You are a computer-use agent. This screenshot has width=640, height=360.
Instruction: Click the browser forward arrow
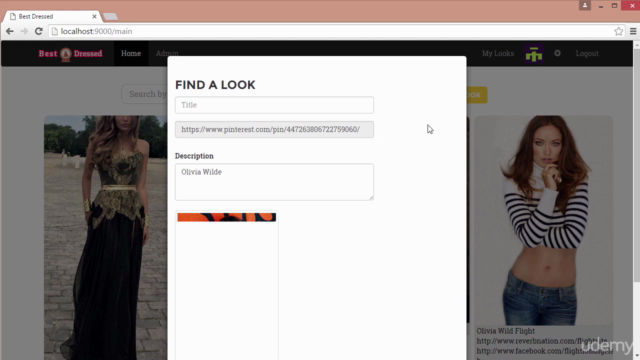pyautogui.click(x=24, y=31)
